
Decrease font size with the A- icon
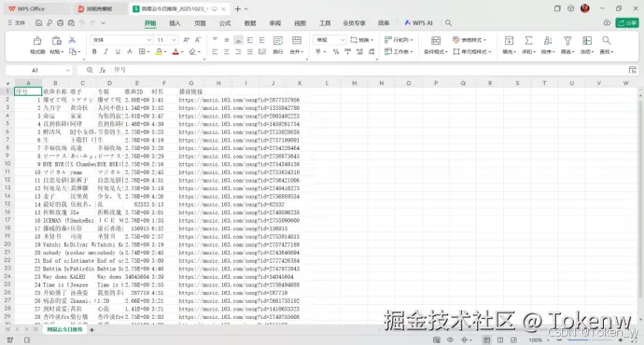pyautogui.click(x=198, y=40)
